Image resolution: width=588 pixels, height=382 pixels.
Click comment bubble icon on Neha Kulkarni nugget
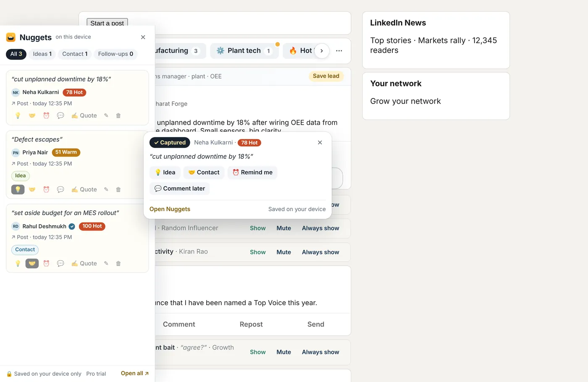[x=60, y=115]
